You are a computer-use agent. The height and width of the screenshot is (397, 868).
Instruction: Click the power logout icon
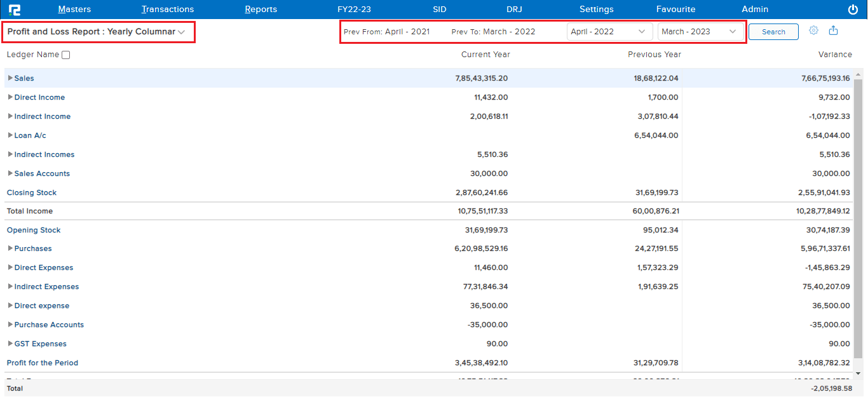853,10
